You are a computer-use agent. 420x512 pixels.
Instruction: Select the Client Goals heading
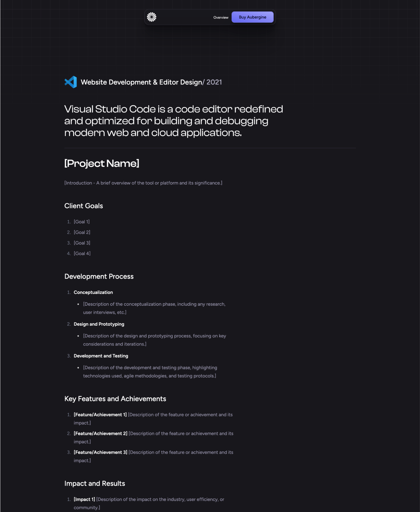click(x=84, y=206)
